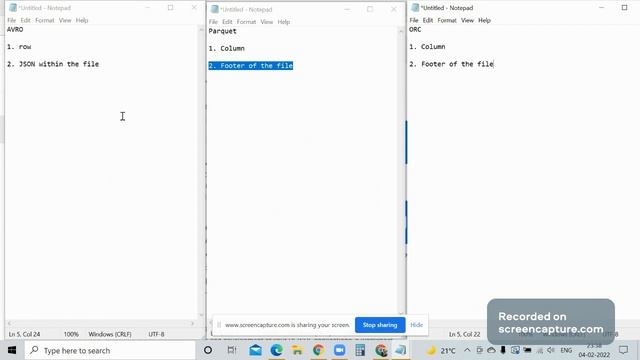Click the 'AVRO' heading text
This screenshot has width=640, height=360.
point(15,29)
